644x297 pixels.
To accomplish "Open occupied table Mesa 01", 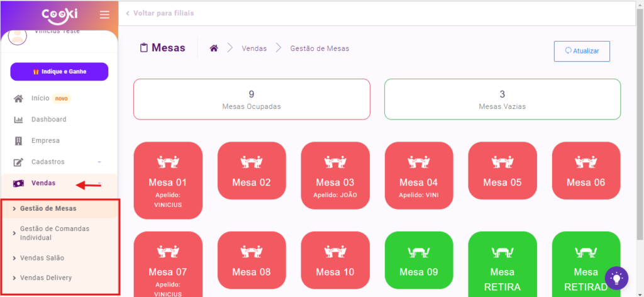I will pyautogui.click(x=168, y=180).
